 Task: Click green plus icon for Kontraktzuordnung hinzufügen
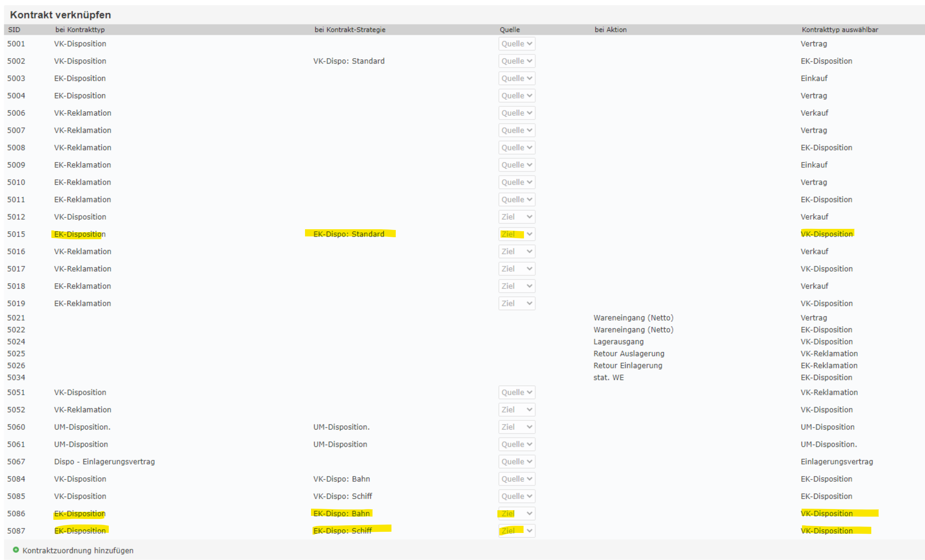(16, 550)
